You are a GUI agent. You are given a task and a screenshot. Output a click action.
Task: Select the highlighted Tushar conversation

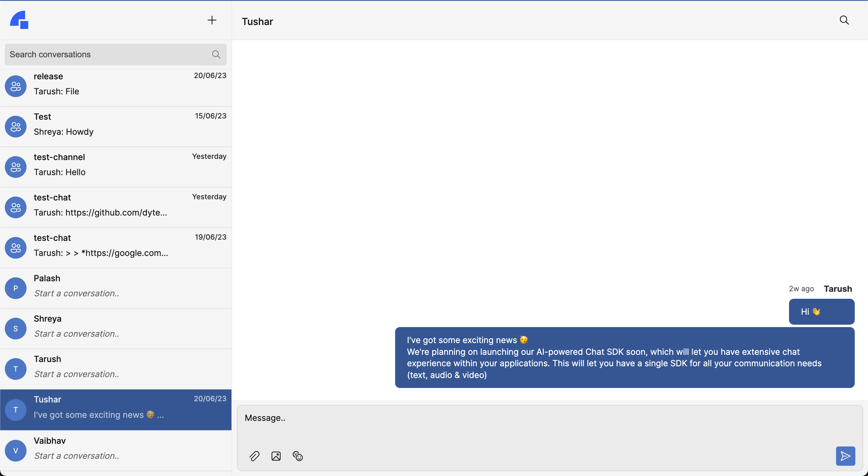click(x=115, y=409)
